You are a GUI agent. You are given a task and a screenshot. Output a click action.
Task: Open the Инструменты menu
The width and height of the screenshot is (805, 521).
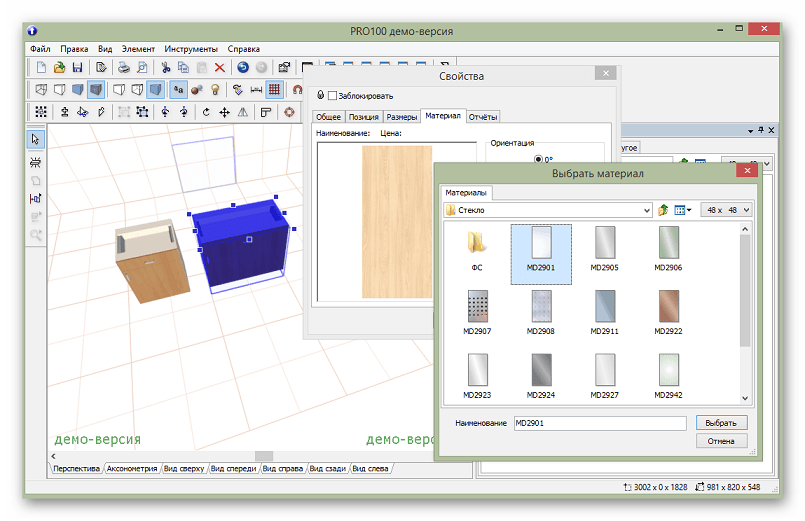(x=191, y=48)
